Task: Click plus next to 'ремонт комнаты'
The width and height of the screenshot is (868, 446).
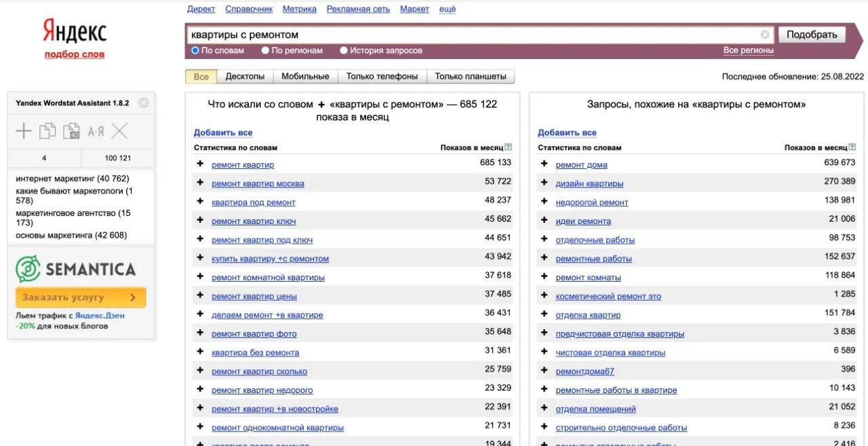Action: (x=544, y=277)
